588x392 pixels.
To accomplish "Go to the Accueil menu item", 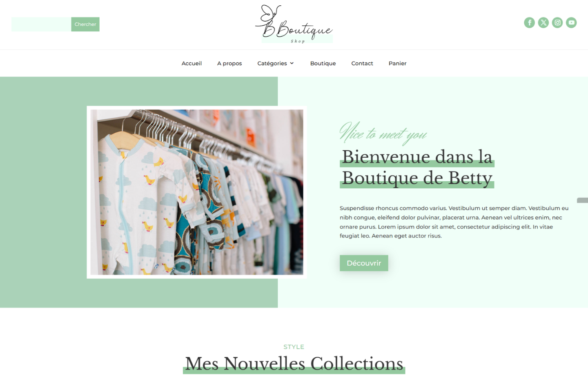I will 192,63.
